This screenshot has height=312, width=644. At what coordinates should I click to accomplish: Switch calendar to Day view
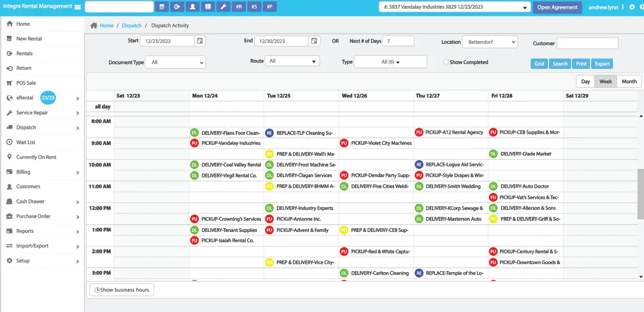click(x=585, y=82)
